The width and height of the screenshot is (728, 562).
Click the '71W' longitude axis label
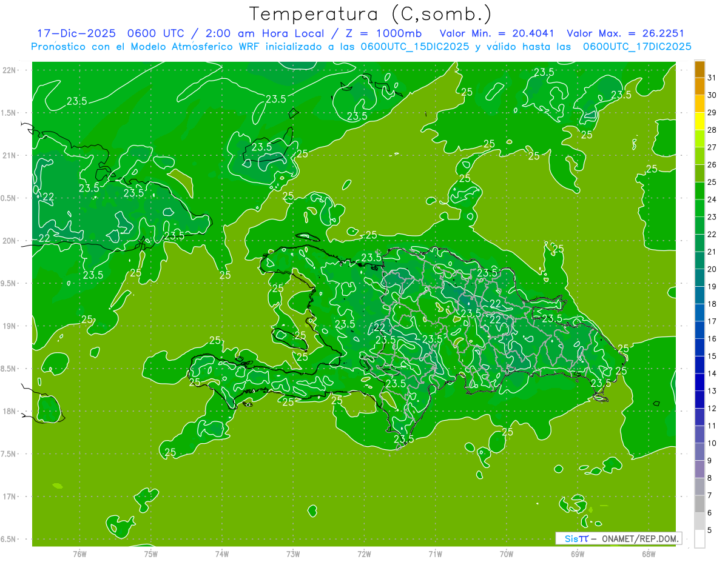coord(435,554)
